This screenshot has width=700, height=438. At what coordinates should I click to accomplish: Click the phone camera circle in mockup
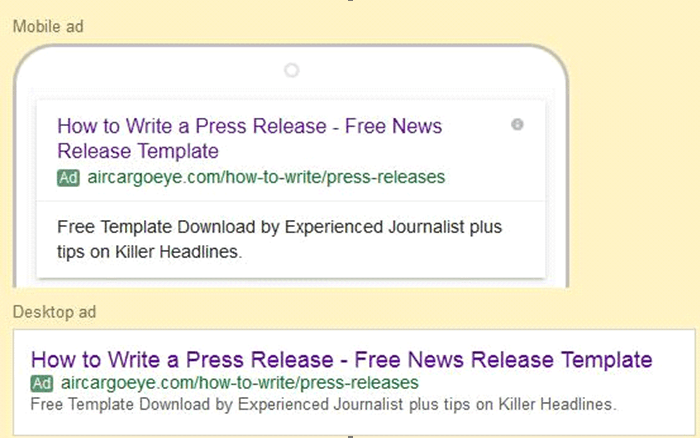[292, 70]
